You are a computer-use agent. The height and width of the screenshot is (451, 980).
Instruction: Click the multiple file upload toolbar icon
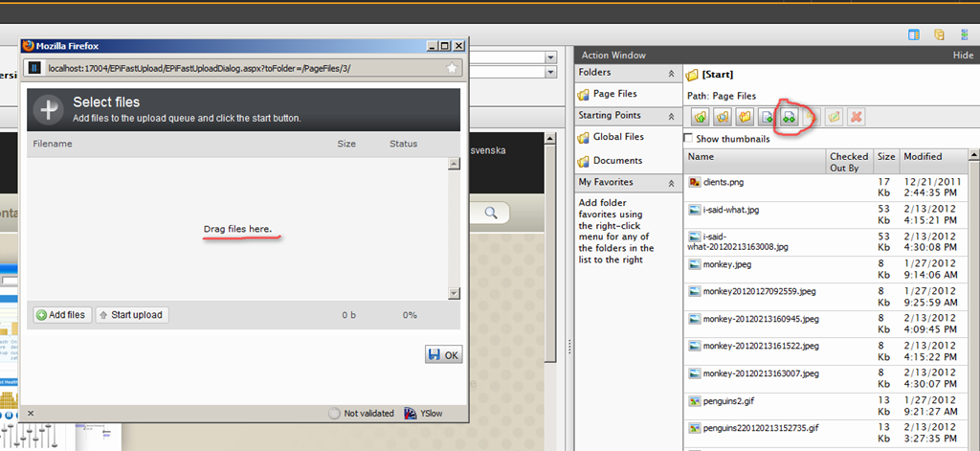pos(789,117)
